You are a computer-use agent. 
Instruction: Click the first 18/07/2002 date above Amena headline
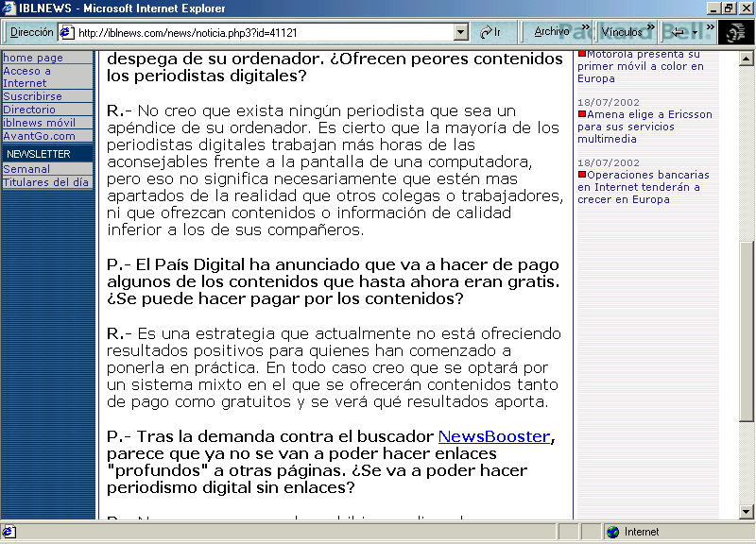tap(609, 102)
